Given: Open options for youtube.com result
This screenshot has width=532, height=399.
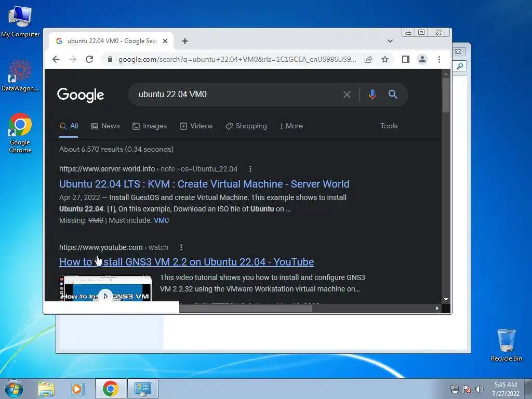Looking at the screenshot, I should 181,247.
